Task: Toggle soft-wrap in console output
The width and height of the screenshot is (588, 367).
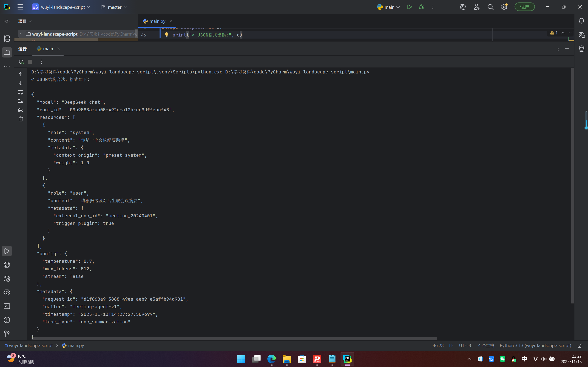Action: coord(21,92)
